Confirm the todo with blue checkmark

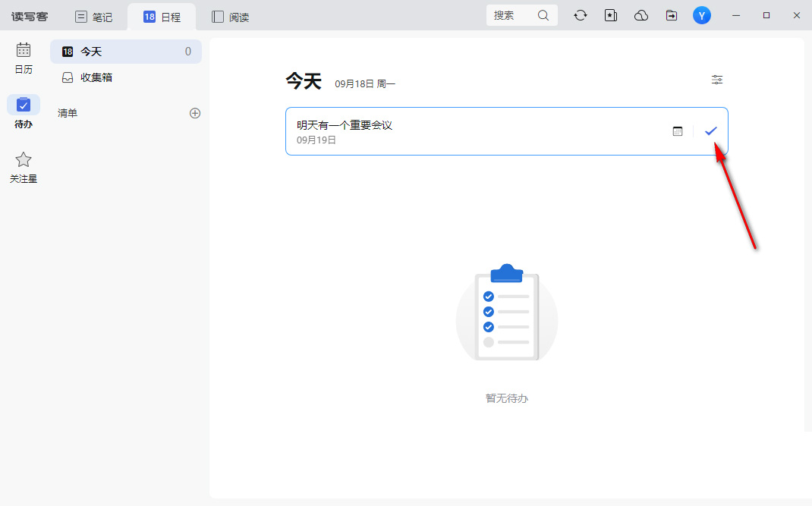point(711,131)
